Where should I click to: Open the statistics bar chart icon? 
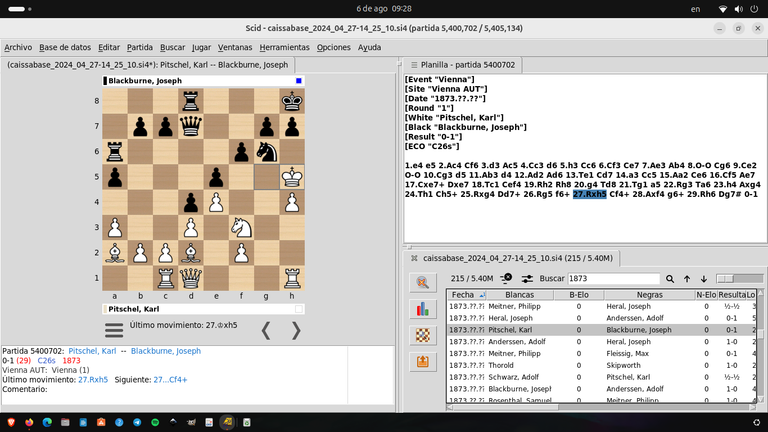coord(423,309)
